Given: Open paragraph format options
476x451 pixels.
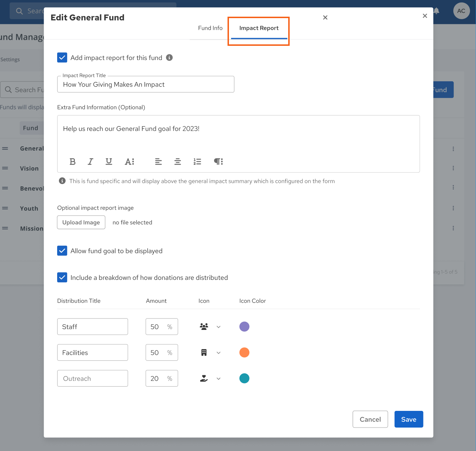Looking at the screenshot, I should 218,162.
